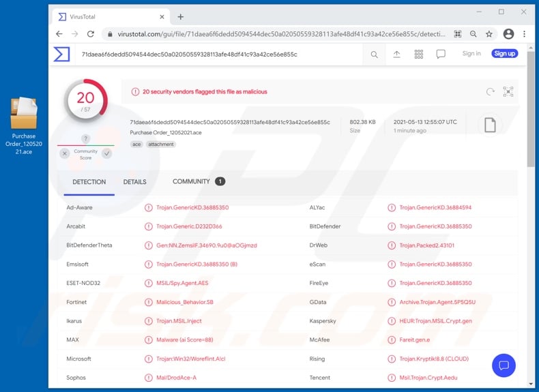The width and height of the screenshot is (539, 392).
Task: Click the reanalyze refresh icon
Action: [x=490, y=92]
